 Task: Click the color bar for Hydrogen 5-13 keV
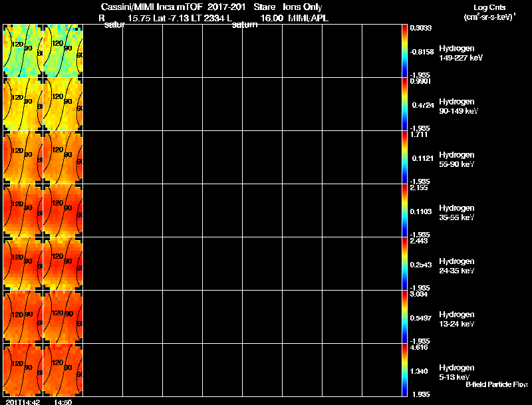[404, 370]
